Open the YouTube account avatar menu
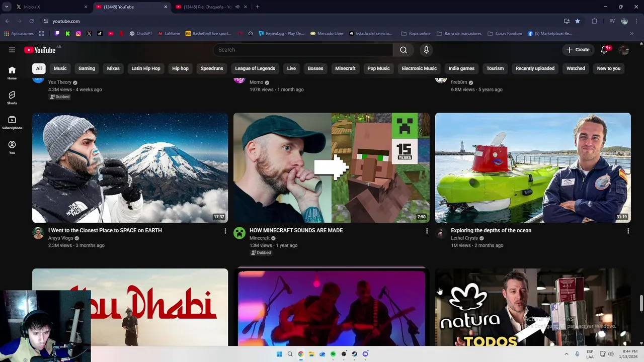The image size is (644, 362). tap(624, 50)
